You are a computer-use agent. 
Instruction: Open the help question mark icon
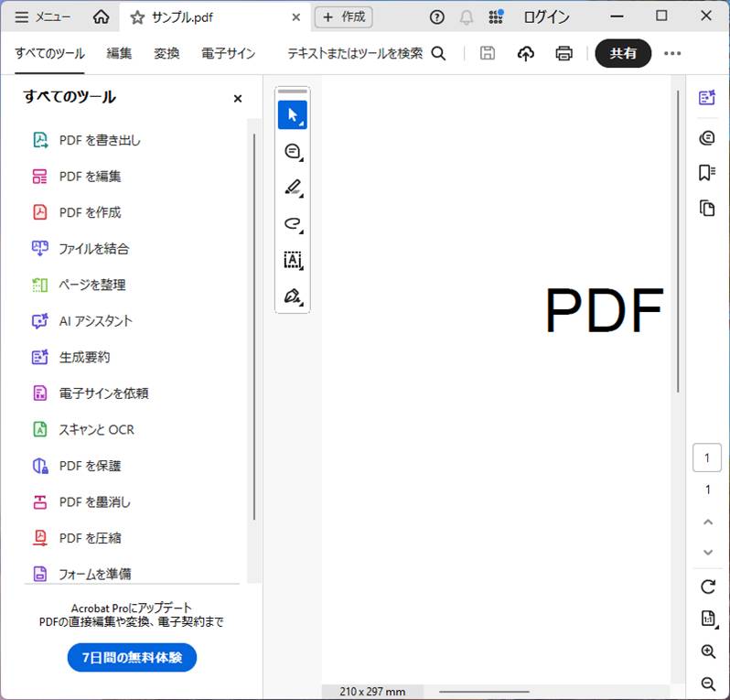click(x=436, y=17)
